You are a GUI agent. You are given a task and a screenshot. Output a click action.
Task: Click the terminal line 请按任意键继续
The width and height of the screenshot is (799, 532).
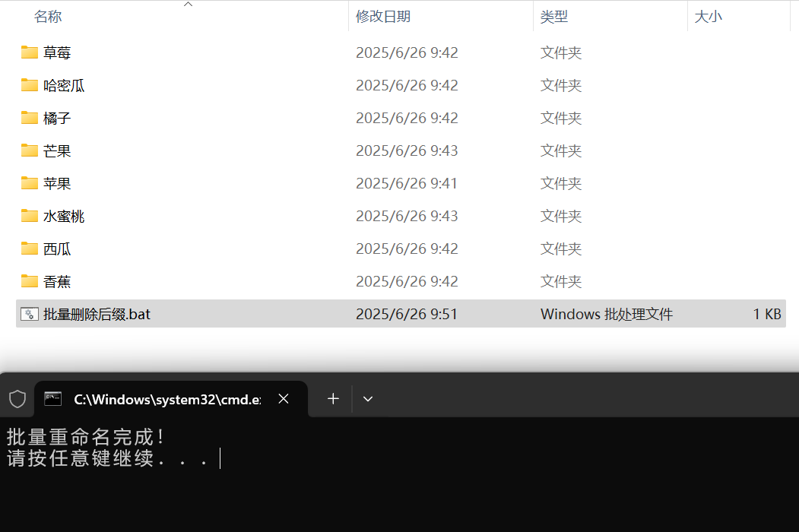coord(107,458)
